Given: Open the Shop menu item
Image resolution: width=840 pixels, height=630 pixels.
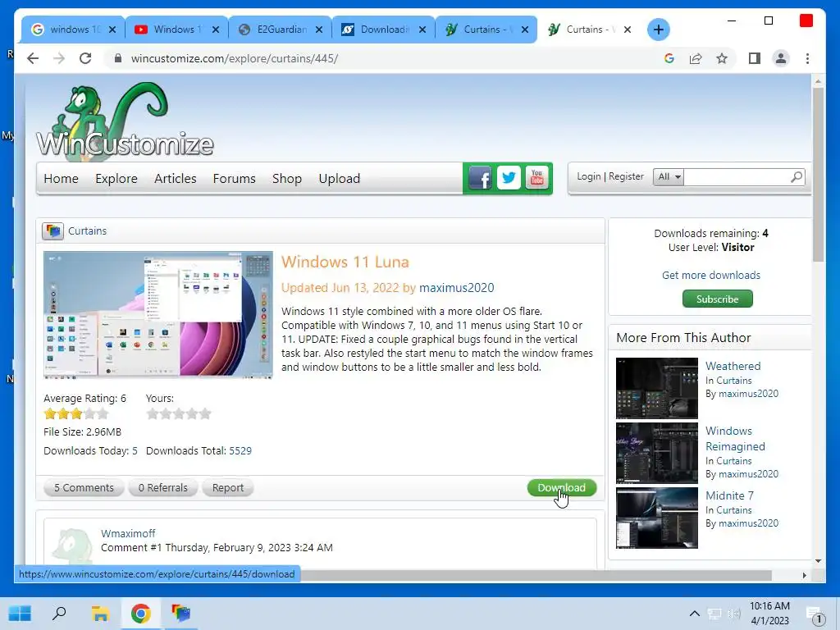Looking at the screenshot, I should point(286,178).
